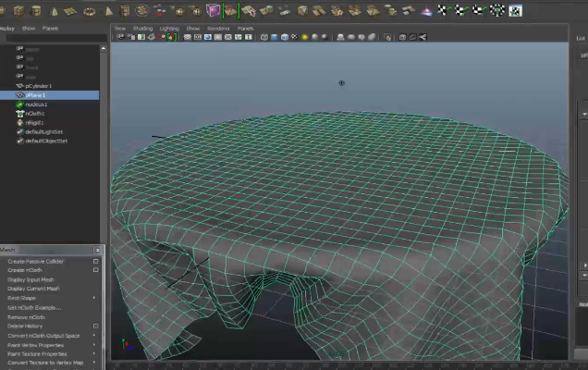Open Delete History option box
The height and width of the screenshot is (370, 588).
pos(95,326)
